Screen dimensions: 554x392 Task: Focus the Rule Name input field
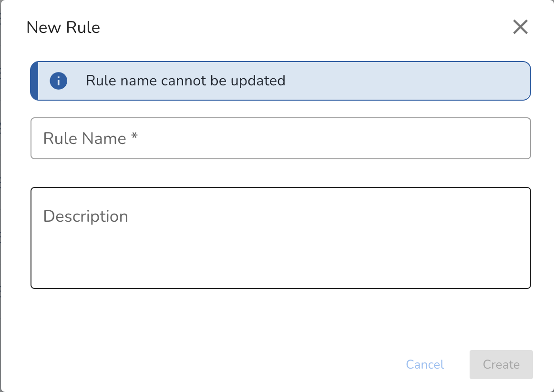click(280, 138)
